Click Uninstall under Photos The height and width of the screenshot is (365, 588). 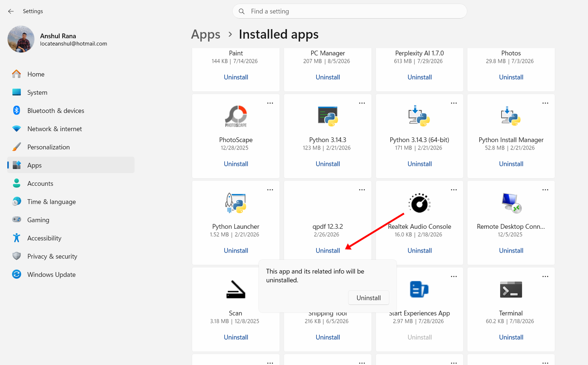tap(511, 77)
